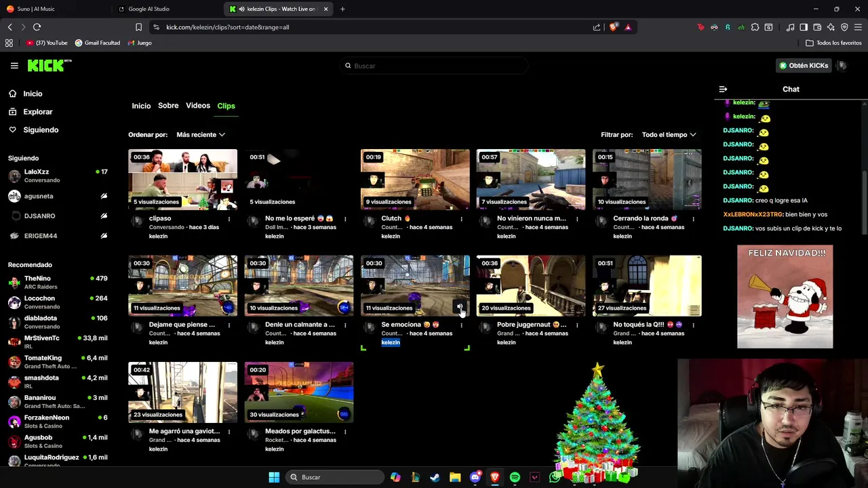
Task: Switch to the Google AI Studio tab
Action: tap(167, 9)
